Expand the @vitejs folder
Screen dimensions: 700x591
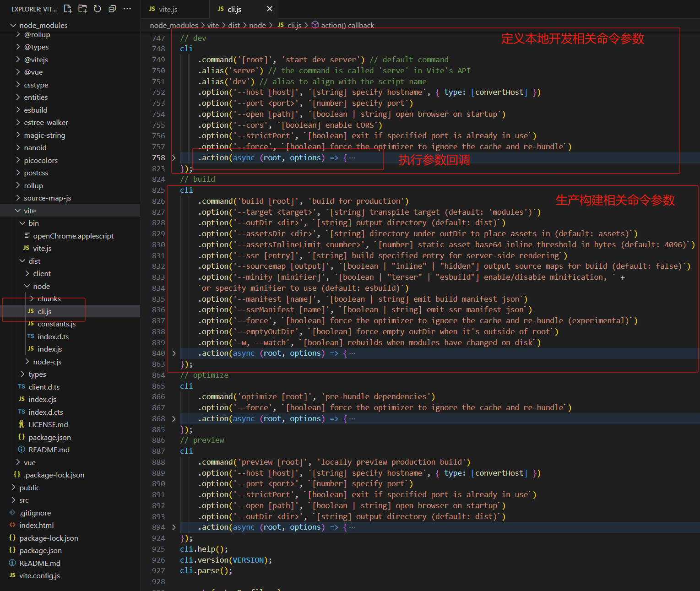(70, 60)
